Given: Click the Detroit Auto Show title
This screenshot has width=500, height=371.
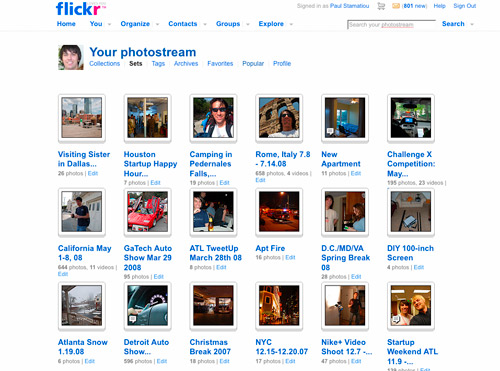Looking at the screenshot, I should (146, 347).
